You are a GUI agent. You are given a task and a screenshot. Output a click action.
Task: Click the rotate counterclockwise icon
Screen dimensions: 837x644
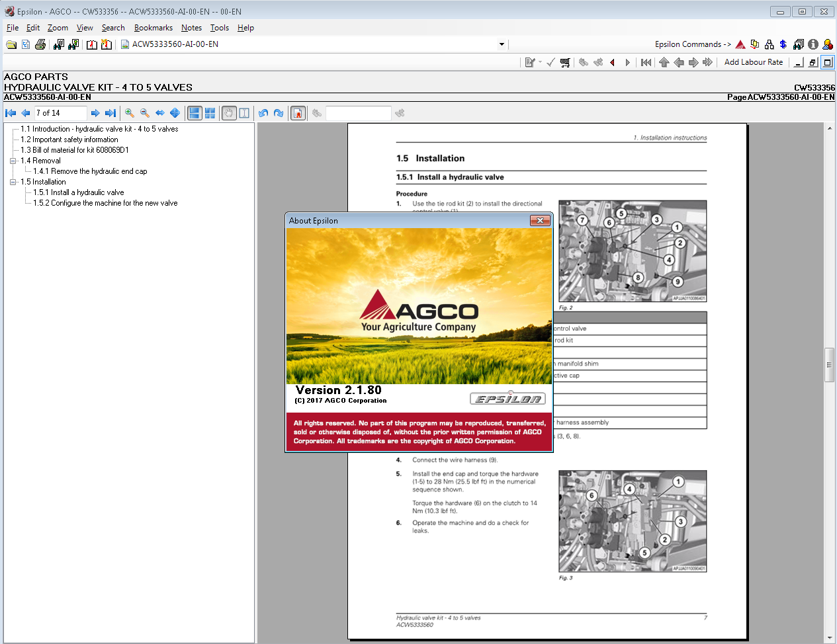click(263, 113)
